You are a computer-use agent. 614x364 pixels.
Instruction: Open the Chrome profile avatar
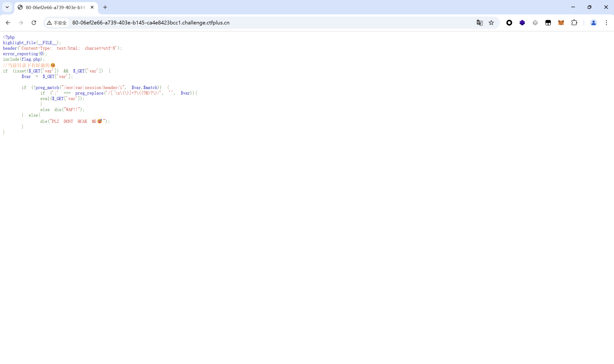(593, 23)
